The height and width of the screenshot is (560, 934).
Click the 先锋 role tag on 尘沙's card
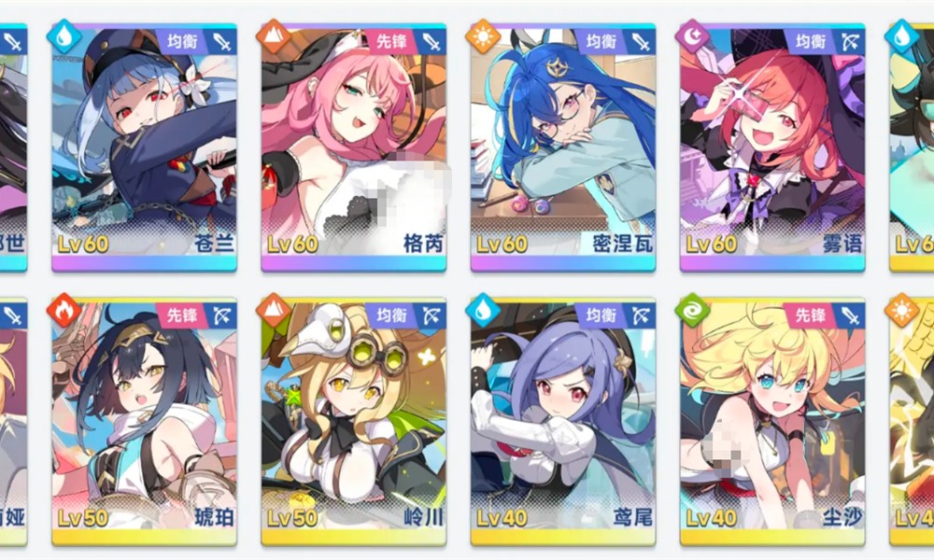(x=811, y=315)
